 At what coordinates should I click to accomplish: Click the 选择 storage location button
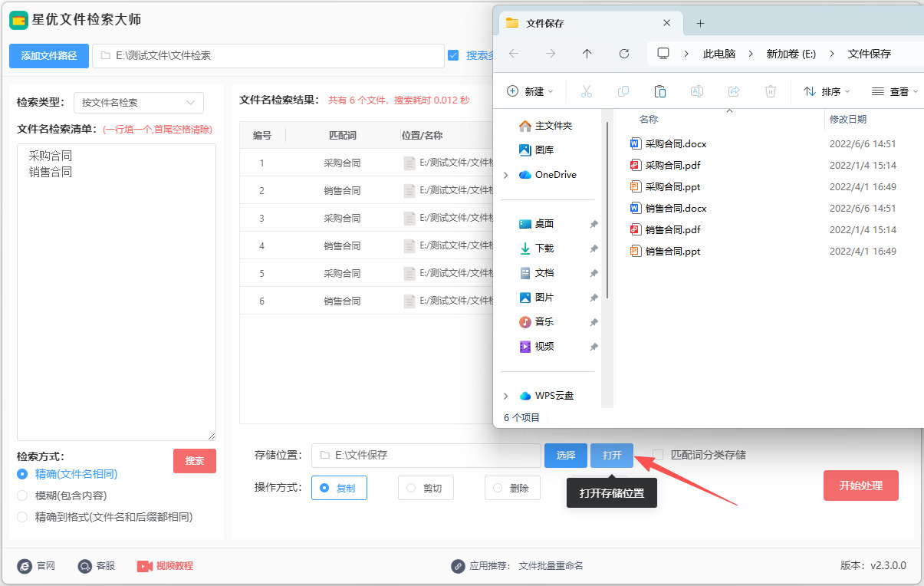(566, 456)
